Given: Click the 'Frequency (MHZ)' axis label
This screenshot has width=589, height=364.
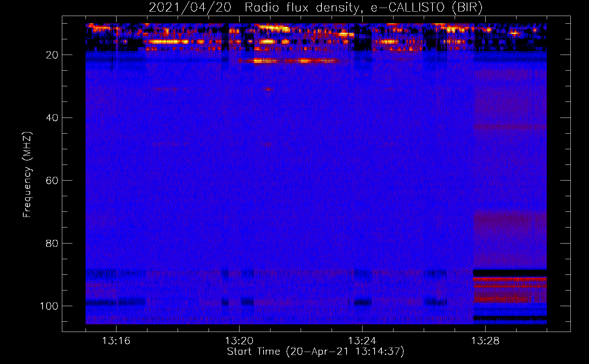Looking at the screenshot, I should pyautogui.click(x=27, y=175).
